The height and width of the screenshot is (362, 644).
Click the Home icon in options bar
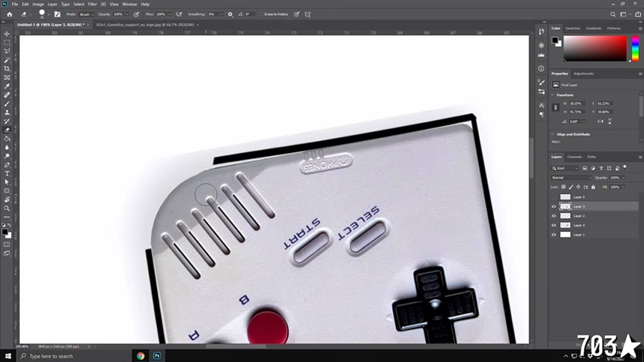pos(9,14)
